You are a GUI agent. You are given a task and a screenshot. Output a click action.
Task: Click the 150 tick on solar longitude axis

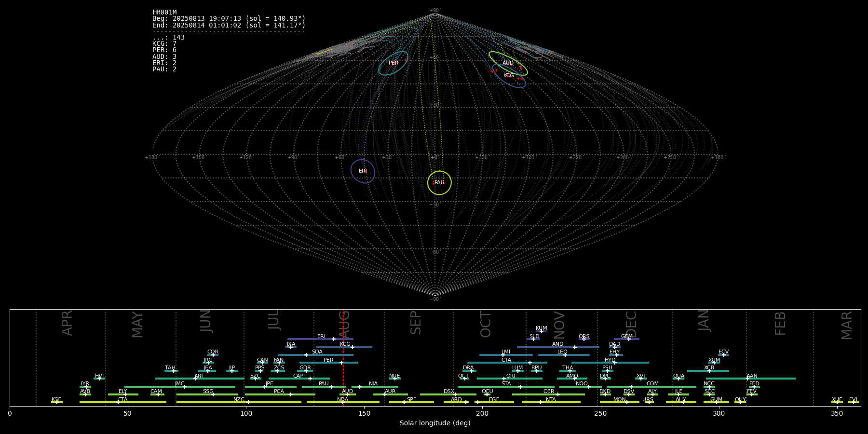(x=364, y=413)
